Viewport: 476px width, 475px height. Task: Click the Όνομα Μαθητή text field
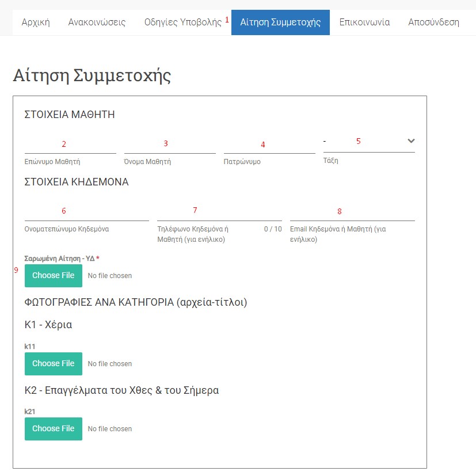point(170,145)
